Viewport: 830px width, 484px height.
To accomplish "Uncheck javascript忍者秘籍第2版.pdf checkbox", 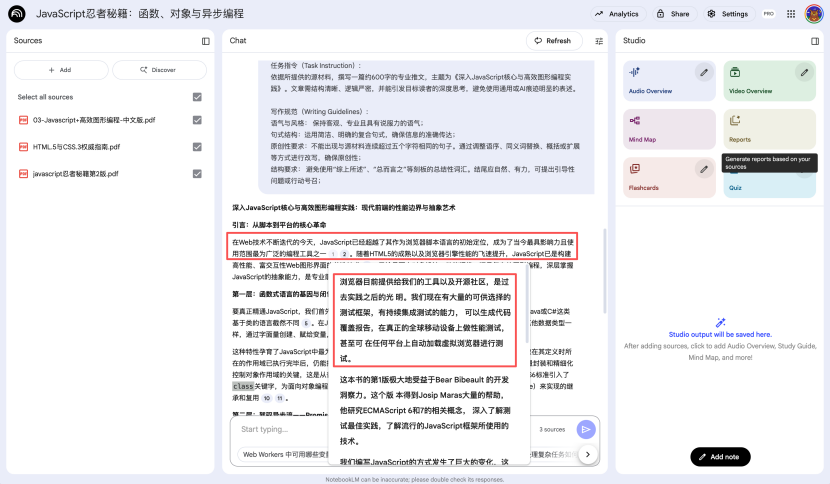I will pos(197,174).
